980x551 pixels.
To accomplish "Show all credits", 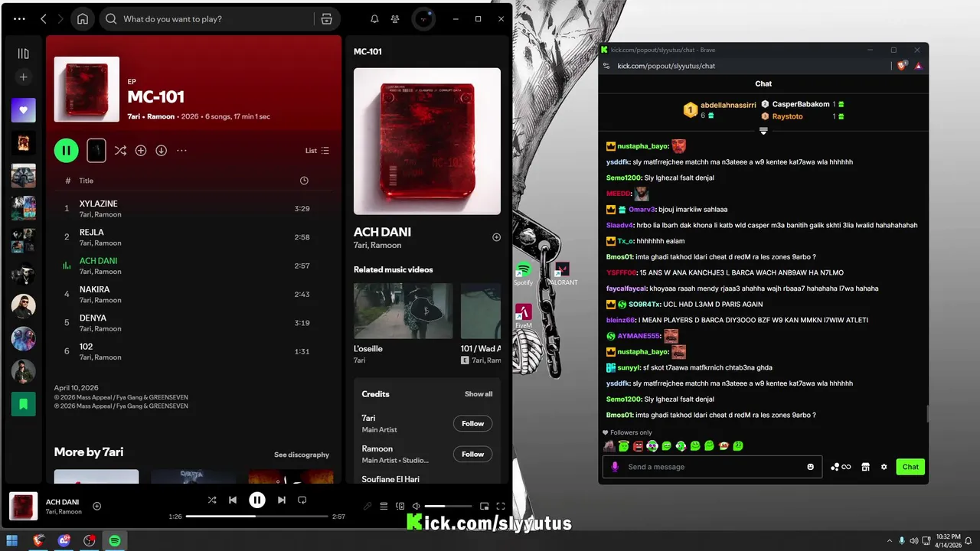I will [x=479, y=394].
